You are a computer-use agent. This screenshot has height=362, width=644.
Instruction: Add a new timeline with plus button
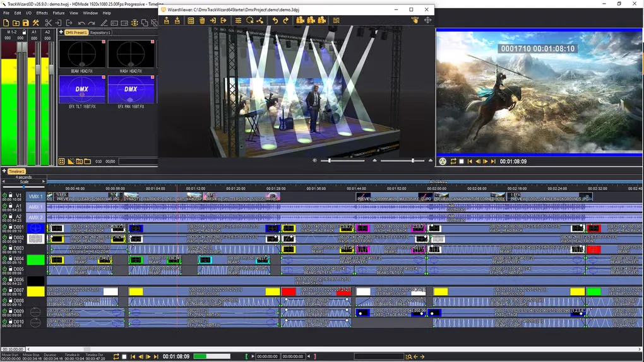pyautogui.click(x=4, y=171)
